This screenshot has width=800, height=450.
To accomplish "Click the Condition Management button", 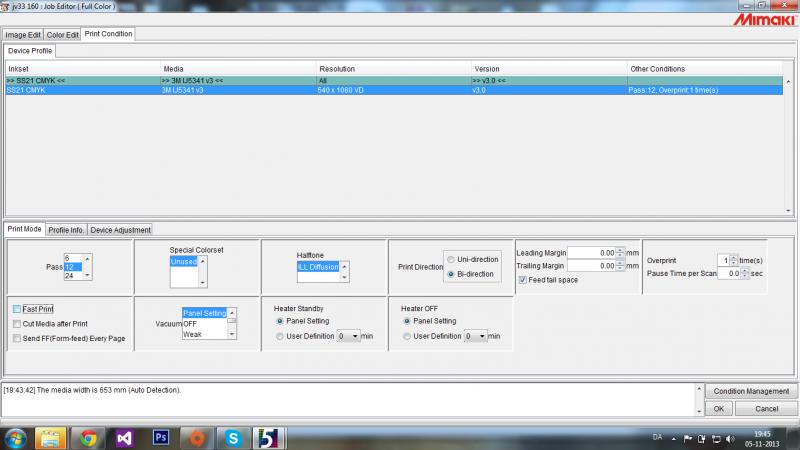I will pos(751,391).
